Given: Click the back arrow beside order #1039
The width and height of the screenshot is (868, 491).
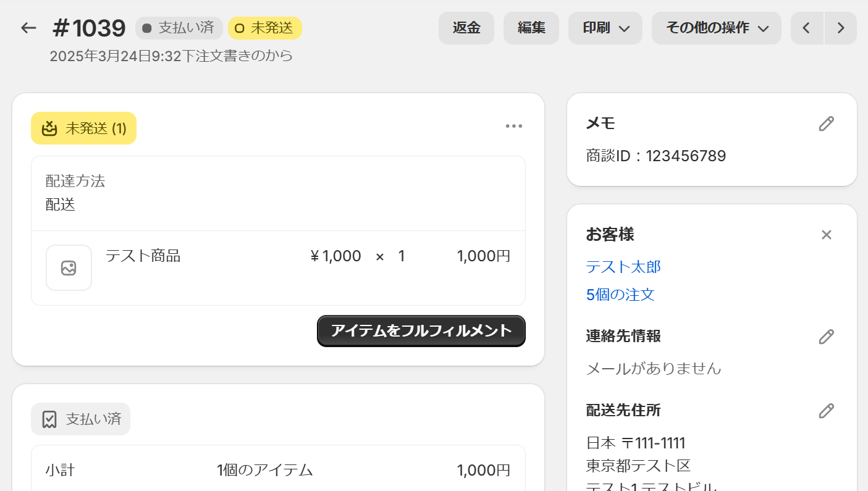Looking at the screenshot, I should pyautogui.click(x=28, y=28).
